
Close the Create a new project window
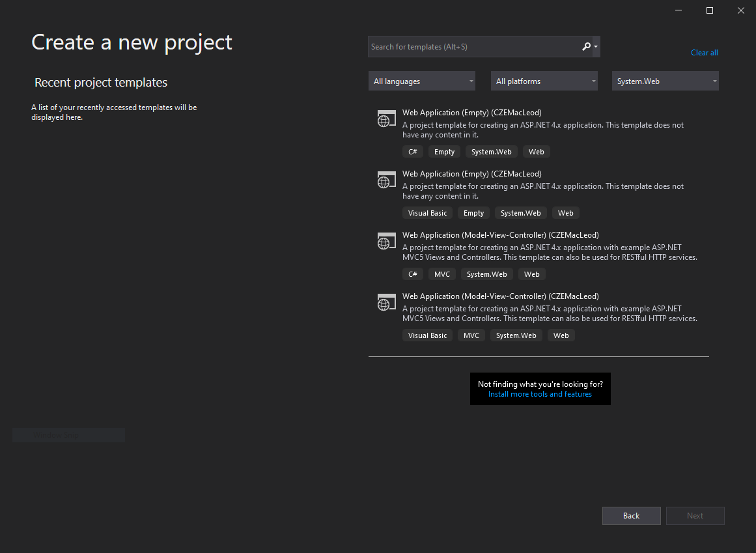coord(741,10)
